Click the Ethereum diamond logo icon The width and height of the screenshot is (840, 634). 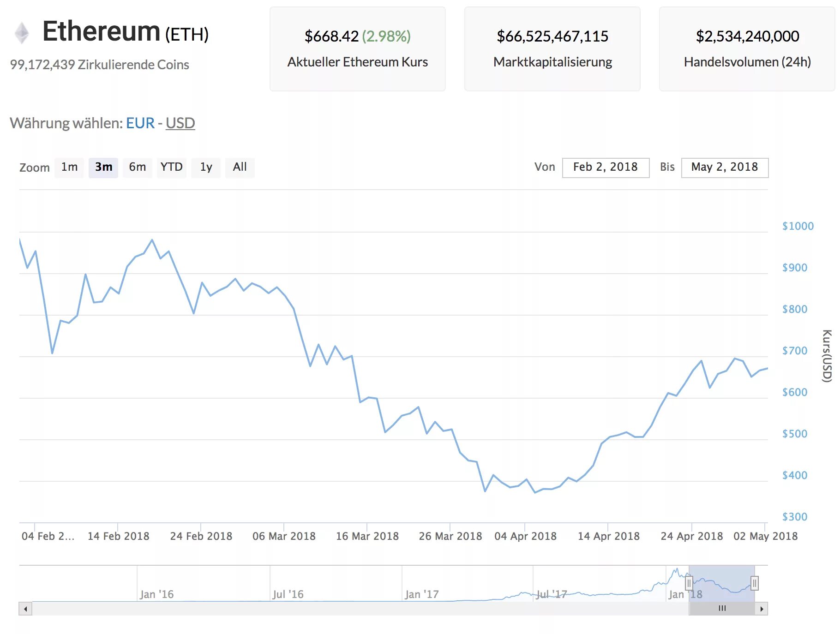click(x=22, y=33)
